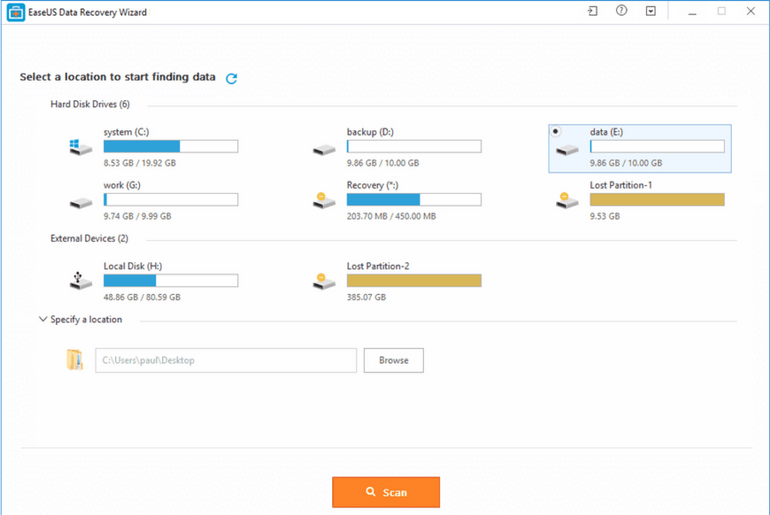
Task: Click the location path input field
Action: [226, 360]
